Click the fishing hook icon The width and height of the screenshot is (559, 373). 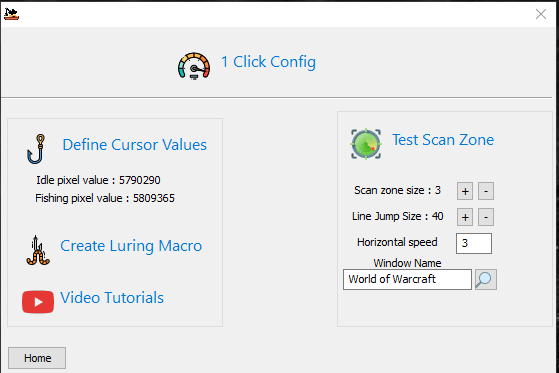tap(36, 149)
